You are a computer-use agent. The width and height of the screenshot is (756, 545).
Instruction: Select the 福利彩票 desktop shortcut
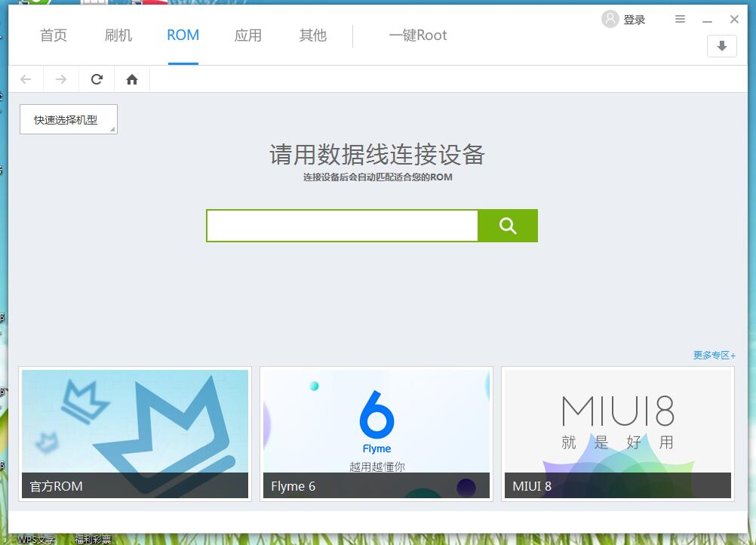[x=93, y=539]
